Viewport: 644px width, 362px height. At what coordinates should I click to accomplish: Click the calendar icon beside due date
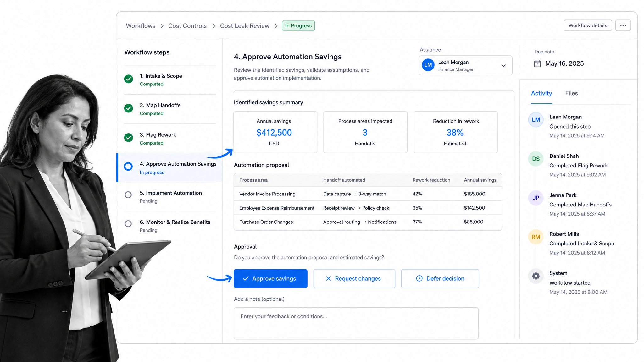click(537, 63)
